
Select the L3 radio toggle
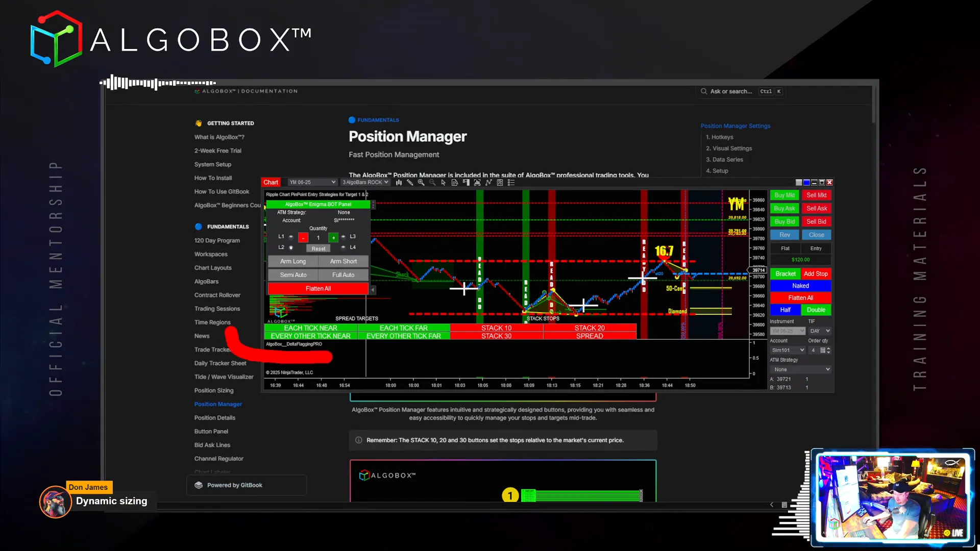click(344, 237)
